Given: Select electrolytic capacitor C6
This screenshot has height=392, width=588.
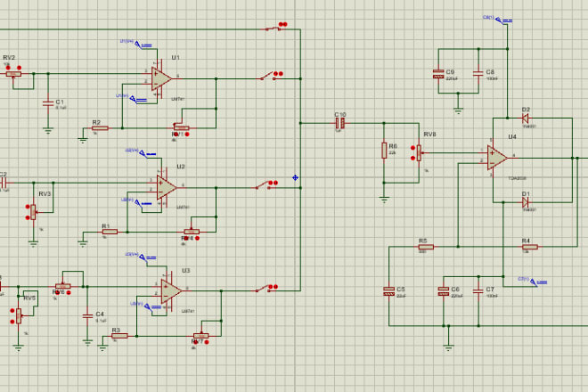Looking at the screenshot, I should pos(444,291).
